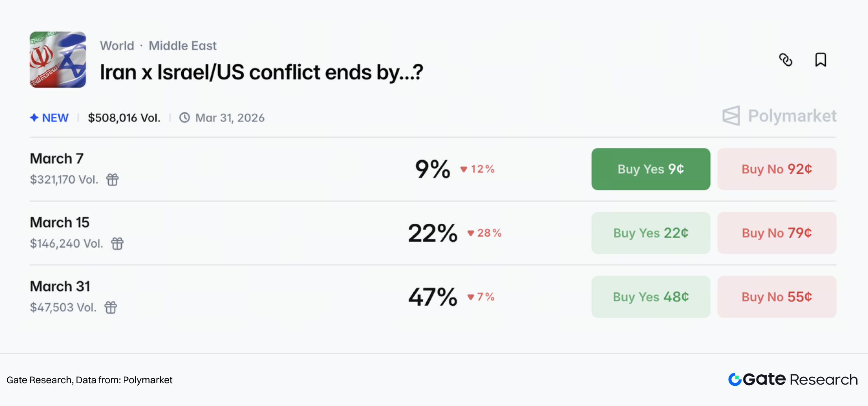The height and width of the screenshot is (406, 868).
Task: Click the Polymarket logo icon
Action: 731,116
